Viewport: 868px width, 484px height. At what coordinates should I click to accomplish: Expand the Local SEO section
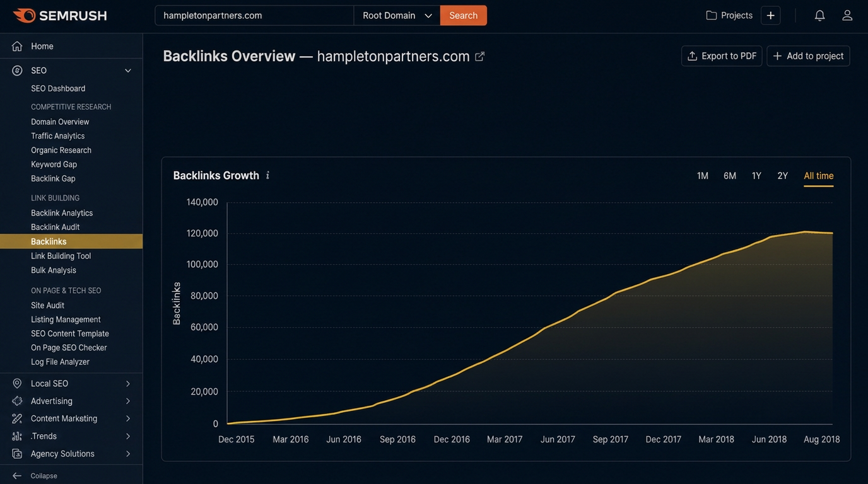(128, 383)
